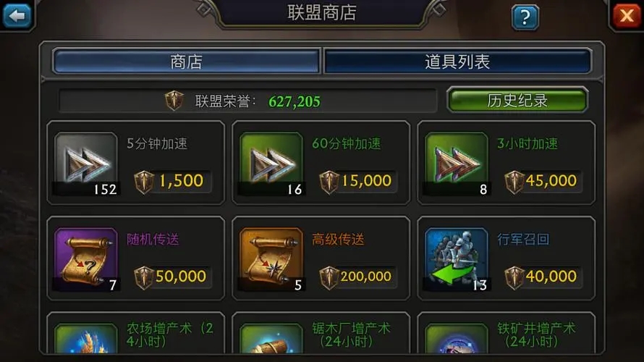Tap the 行军召回 march recall icon
The width and height of the screenshot is (644, 362).
point(457,259)
